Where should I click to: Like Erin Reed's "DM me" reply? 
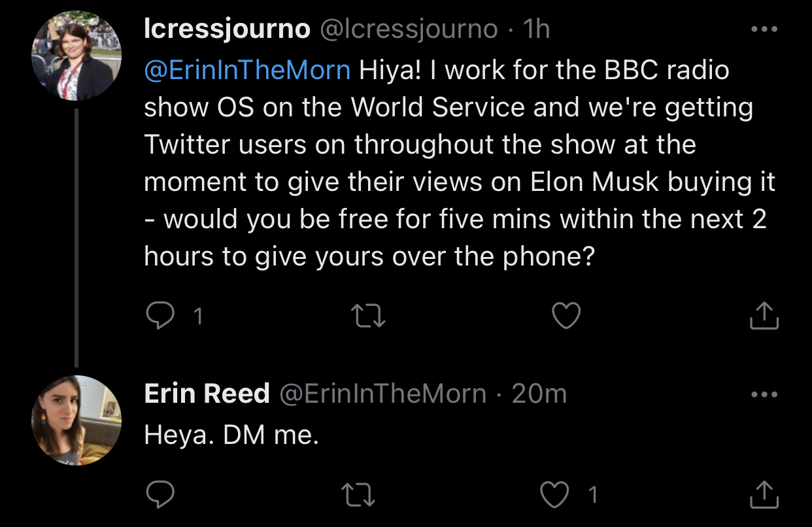pos(555,495)
